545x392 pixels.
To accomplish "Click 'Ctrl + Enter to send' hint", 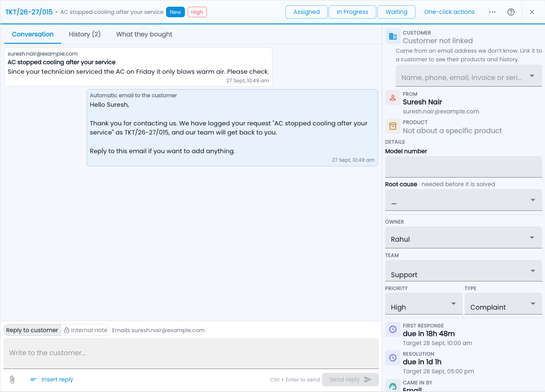I will click(295, 380).
